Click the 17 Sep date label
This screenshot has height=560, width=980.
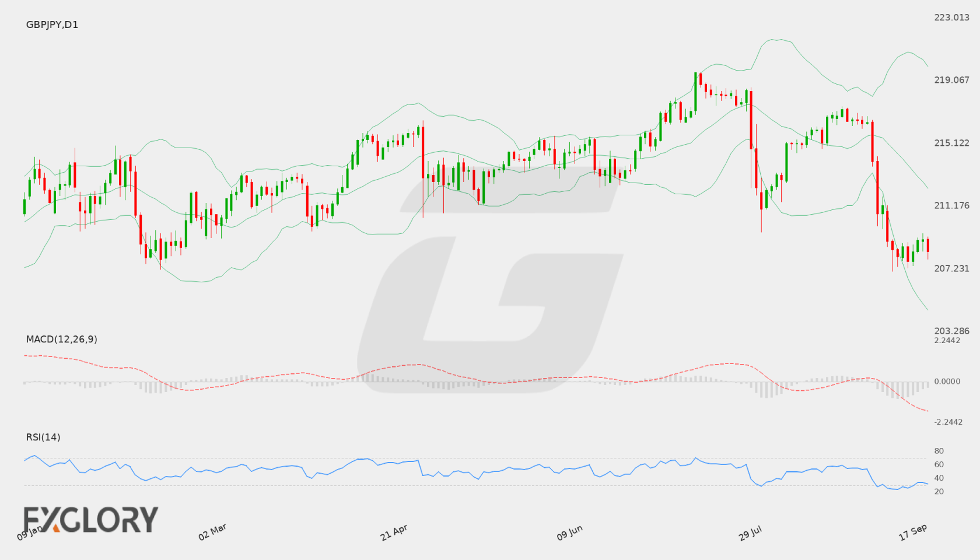pyautogui.click(x=913, y=532)
